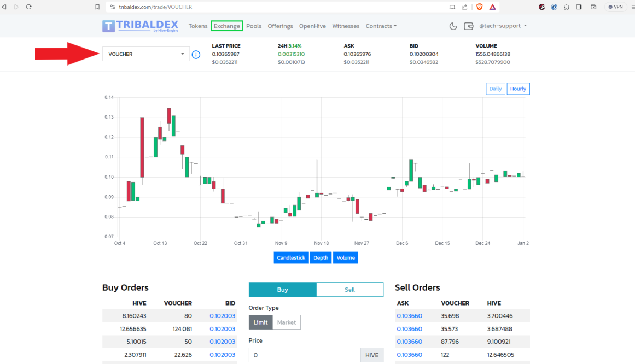
Task: Click the blue circular extension icon
Action: (554, 7)
